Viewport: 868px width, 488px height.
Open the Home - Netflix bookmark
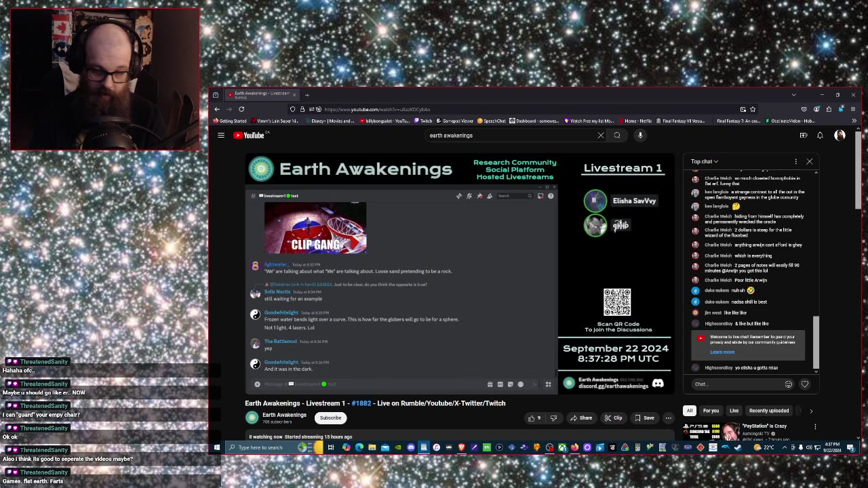point(635,121)
